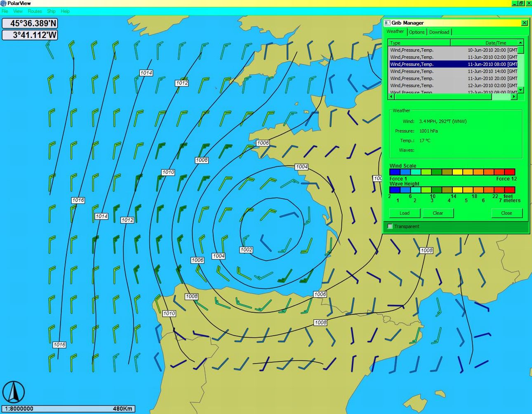The image size is (532, 414).
Task: Click the north compass arrow icon
Action: [14, 392]
